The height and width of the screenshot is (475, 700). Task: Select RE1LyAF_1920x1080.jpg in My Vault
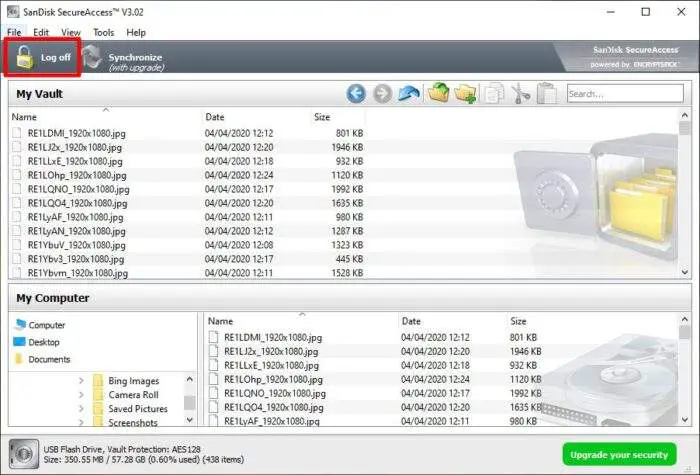click(x=75, y=217)
